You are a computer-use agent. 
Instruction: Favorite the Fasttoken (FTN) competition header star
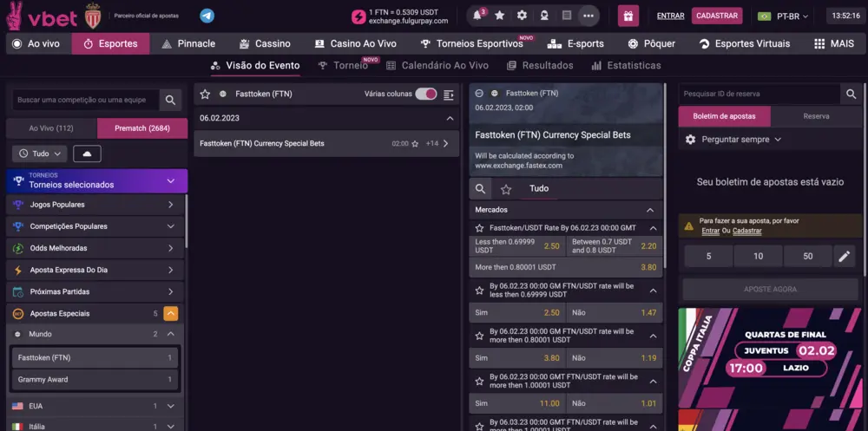click(x=205, y=94)
